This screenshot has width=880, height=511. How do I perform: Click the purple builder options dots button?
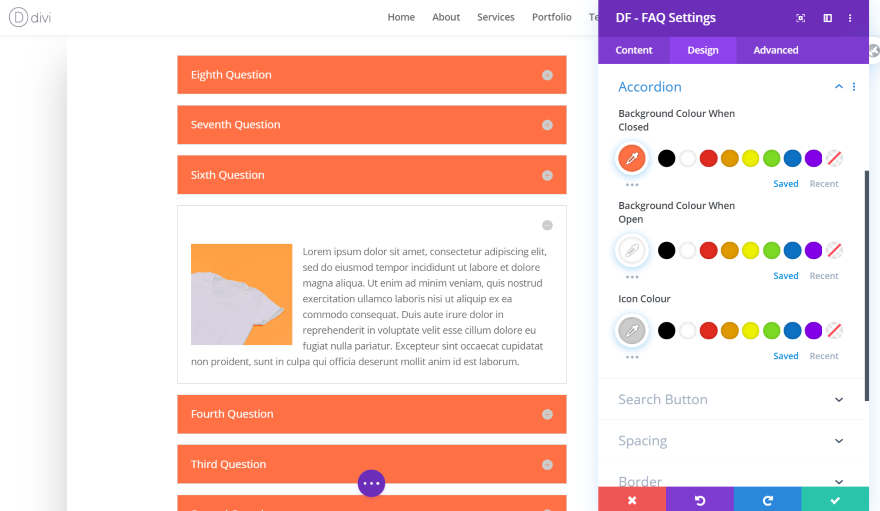371,483
